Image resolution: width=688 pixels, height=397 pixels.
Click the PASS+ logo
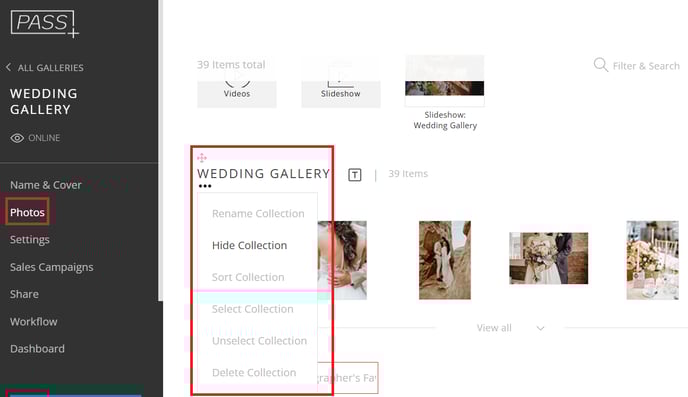click(x=44, y=24)
